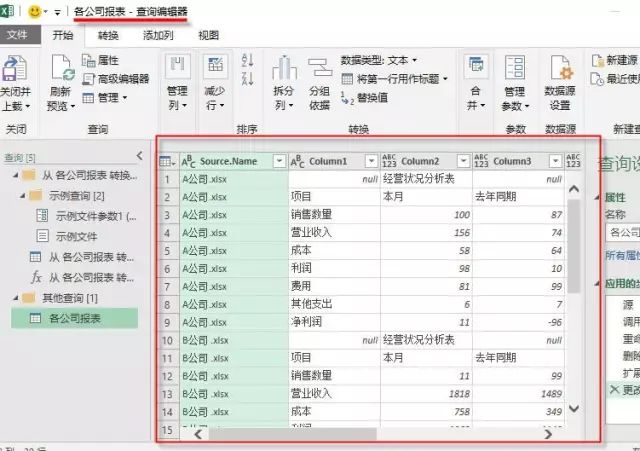The width and height of the screenshot is (640, 451).
Task: Click the horizontal scrollbar left arrow
Action: tap(198, 434)
